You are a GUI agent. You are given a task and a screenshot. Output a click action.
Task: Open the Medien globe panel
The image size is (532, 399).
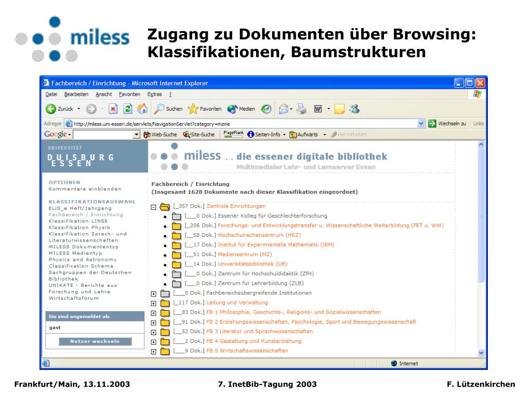pyautogui.click(x=241, y=109)
